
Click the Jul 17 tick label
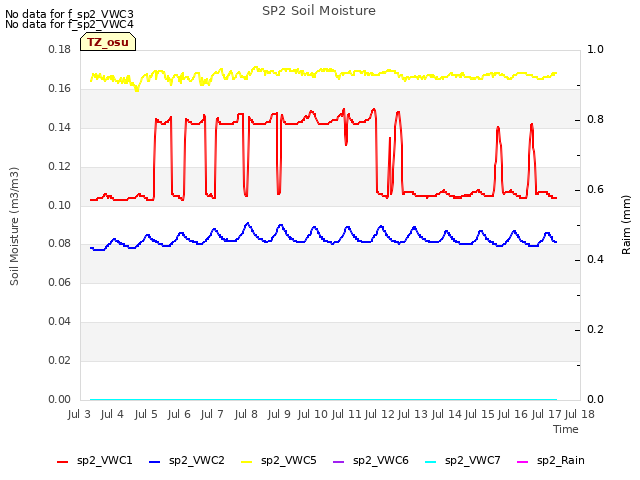(547, 414)
